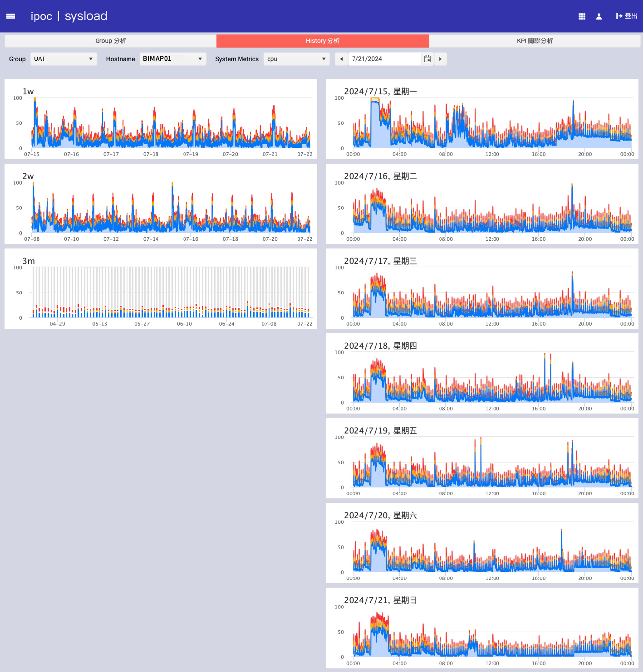The height and width of the screenshot is (672, 643).
Task: Click the System Metrics label text
Action: coord(237,59)
